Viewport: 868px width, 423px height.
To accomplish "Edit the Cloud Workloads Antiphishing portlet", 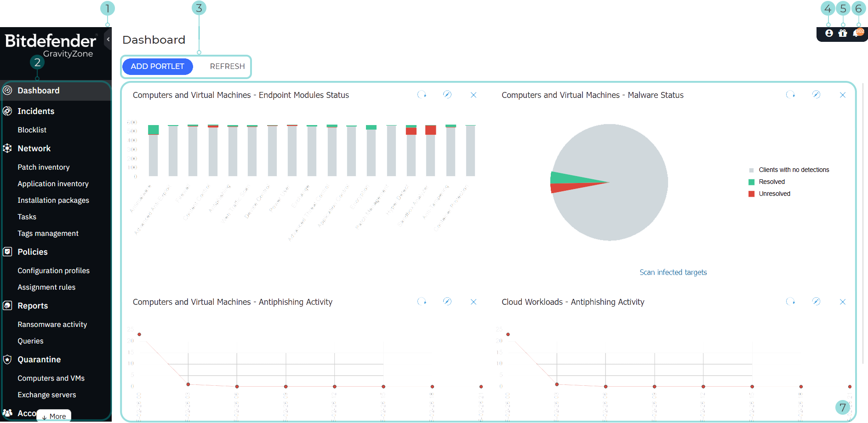I will (x=817, y=302).
